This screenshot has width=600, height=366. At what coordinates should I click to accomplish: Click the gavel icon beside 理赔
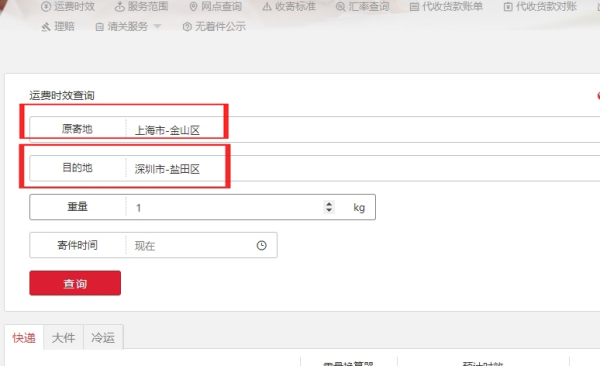click(x=46, y=27)
